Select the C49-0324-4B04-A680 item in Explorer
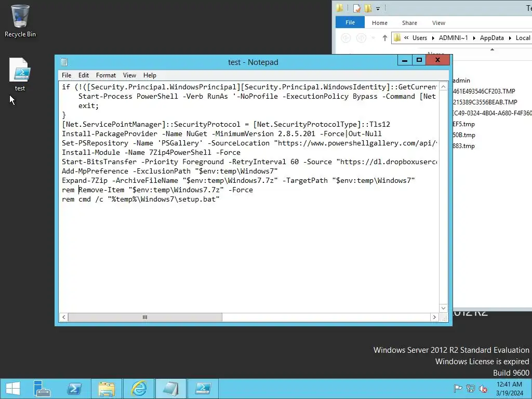Screen dimensions: 532x399 tap(492, 113)
